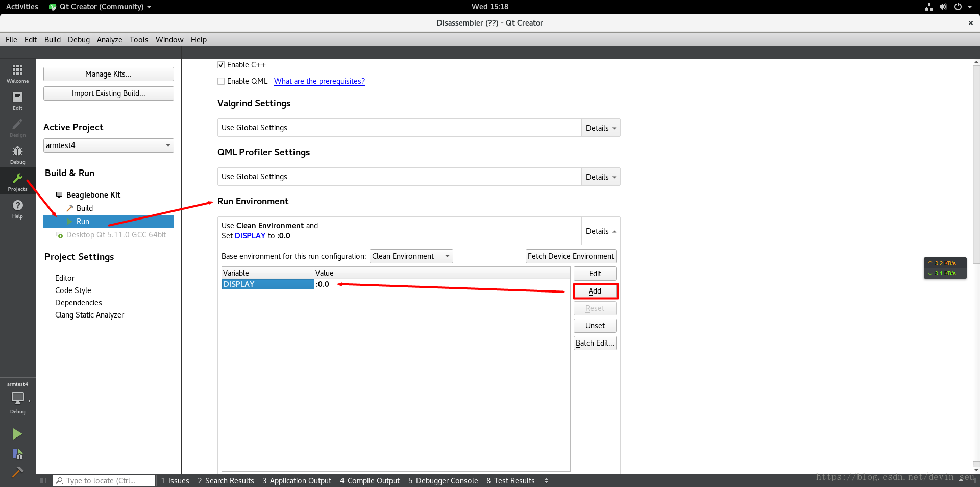Click the locator input field
The height and width of the screenshot is (487, 980).
coord(104,481)
